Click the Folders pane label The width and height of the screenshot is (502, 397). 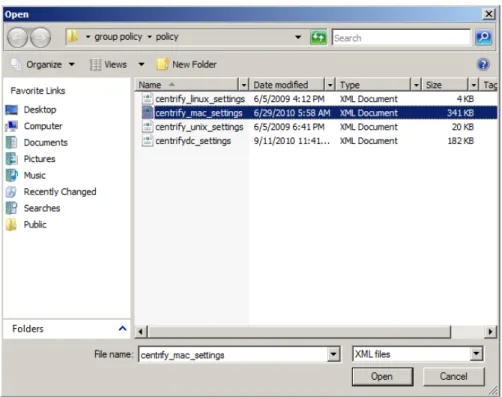[28, 329]
